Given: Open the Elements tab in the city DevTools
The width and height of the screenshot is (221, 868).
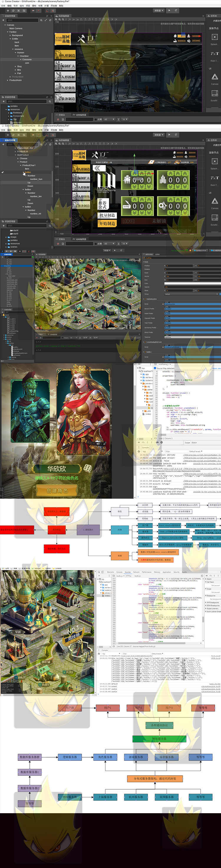Looking at the screenshot, I should tap(111, 572).
